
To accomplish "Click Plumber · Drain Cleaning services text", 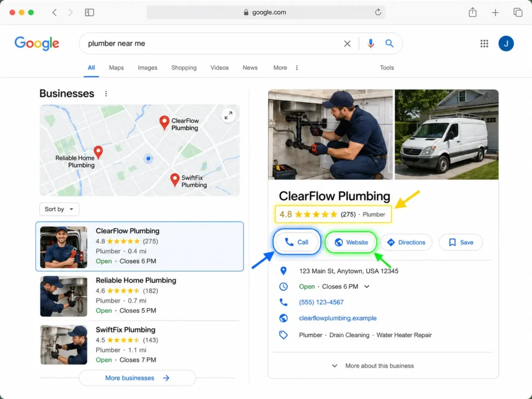I will pos(365,335).
